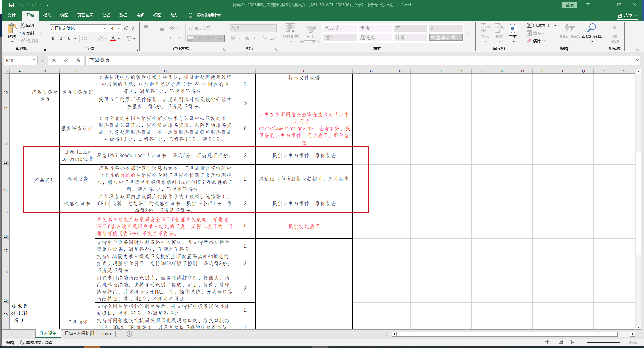Screen dimensions: 644x348
Task: Expand the Name Box dropdown arrow
Action: pos(34,60)
